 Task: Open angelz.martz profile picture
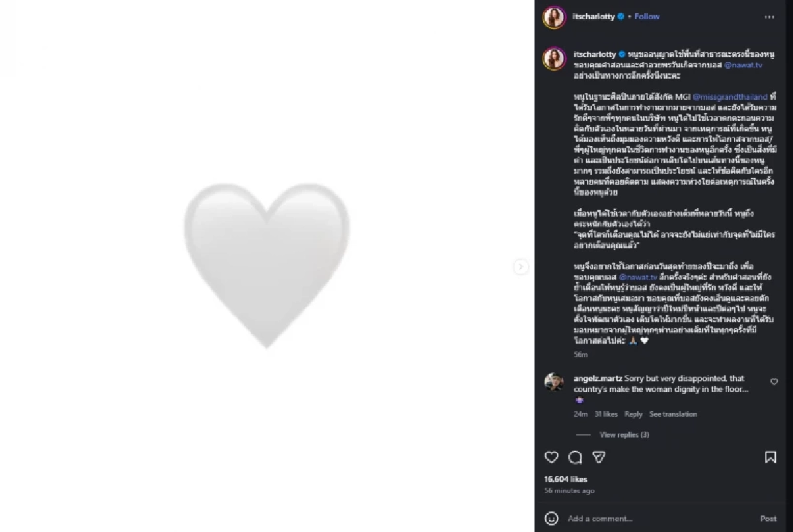tap(554, 382)
